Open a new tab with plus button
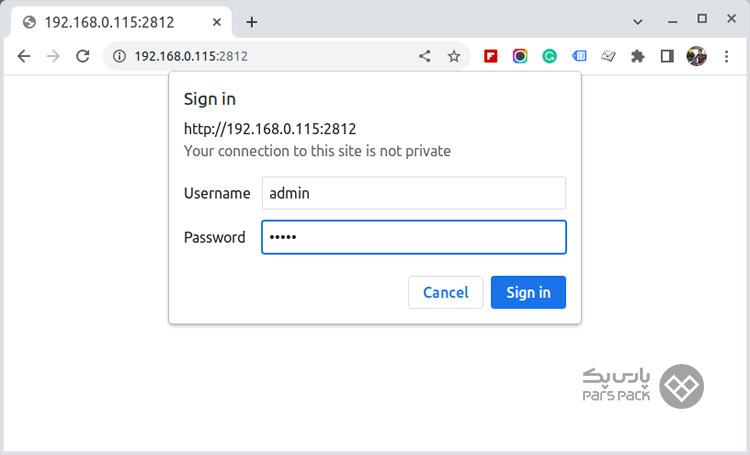 point(252,22)
